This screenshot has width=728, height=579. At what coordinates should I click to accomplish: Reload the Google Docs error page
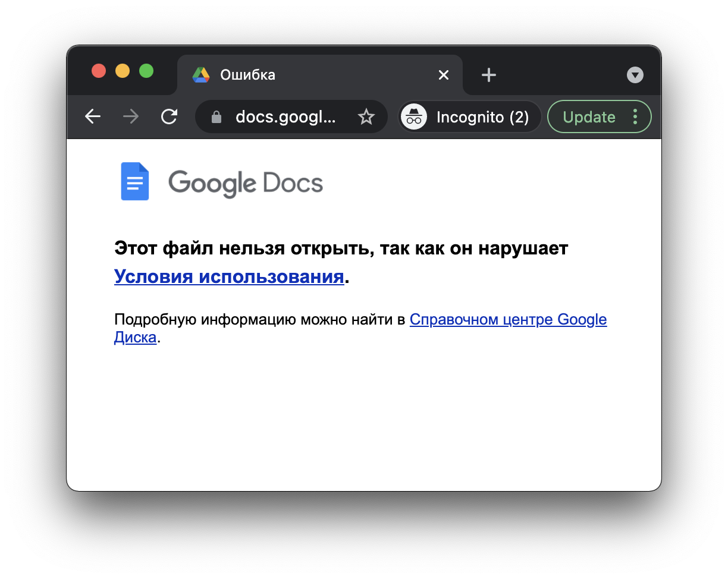pyautogui.click(x=170, y=117)
